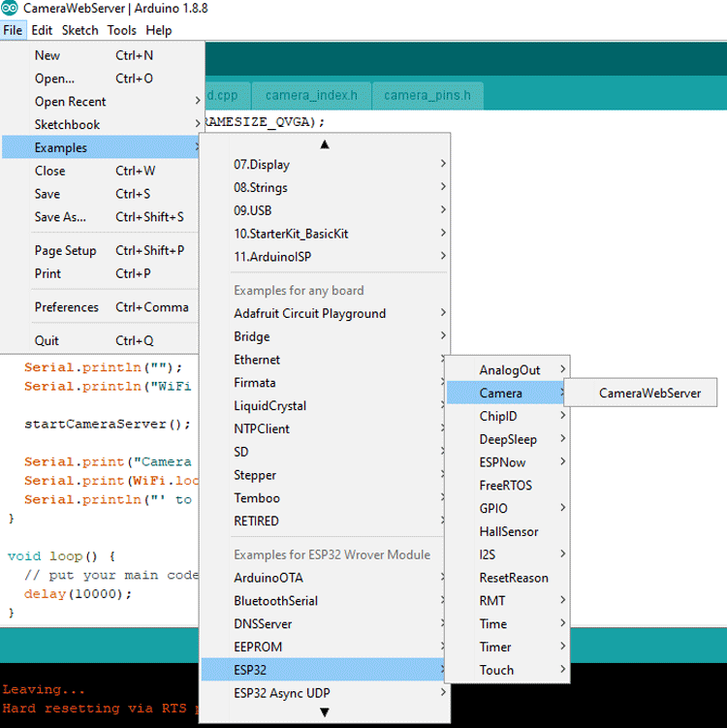Switch to the camera_pins.h tab
Image resolution: width=727 pixels, height=728 pixels.
[x=427, y=95]
